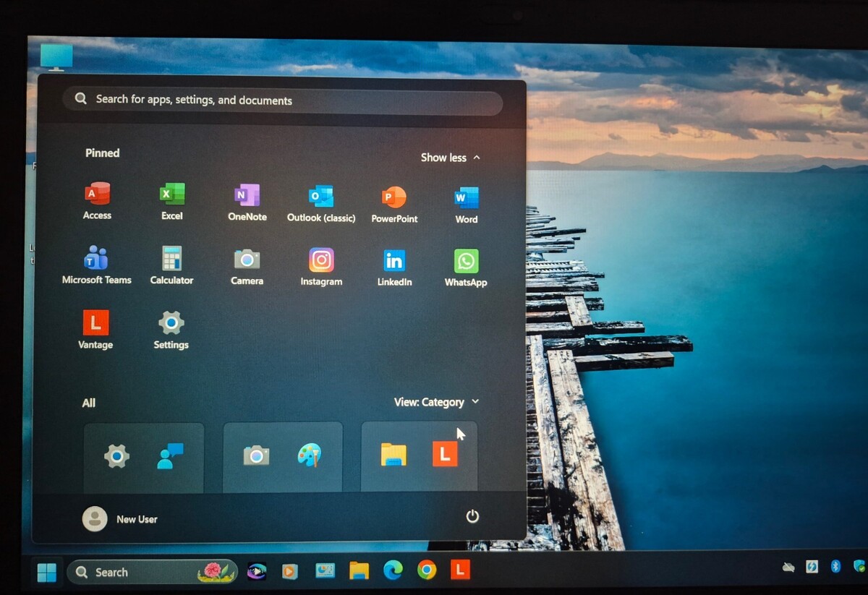Image resolution: width=868 pixels, height=595 pixels.
Task: Click the Windows Start button on taskbar
Action: (x=47, y=572)
